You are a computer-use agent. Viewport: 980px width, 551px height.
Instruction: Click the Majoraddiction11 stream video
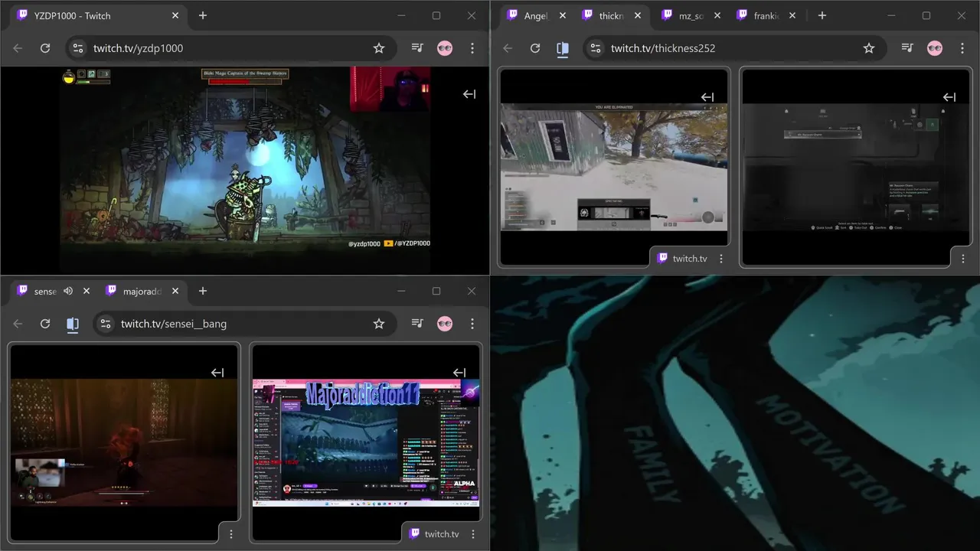pyautogui.click(x=366, y=443)
